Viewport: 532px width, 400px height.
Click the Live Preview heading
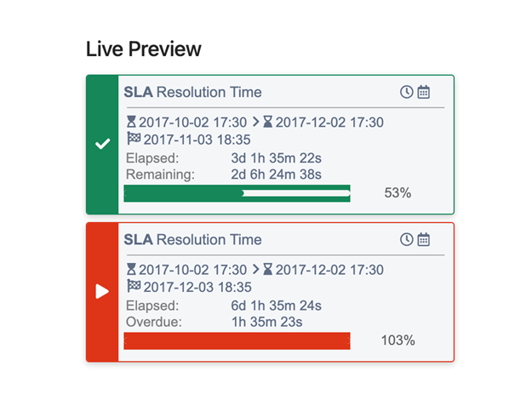pos(144,49)
